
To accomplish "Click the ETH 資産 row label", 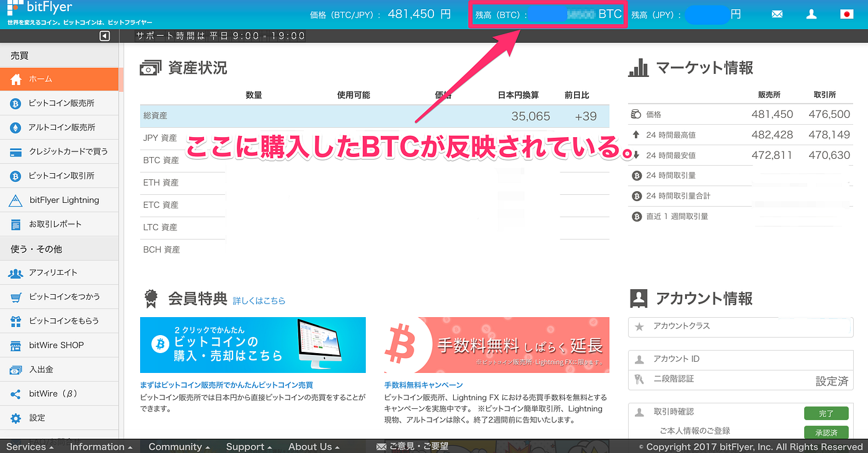I will coord(161,182).
